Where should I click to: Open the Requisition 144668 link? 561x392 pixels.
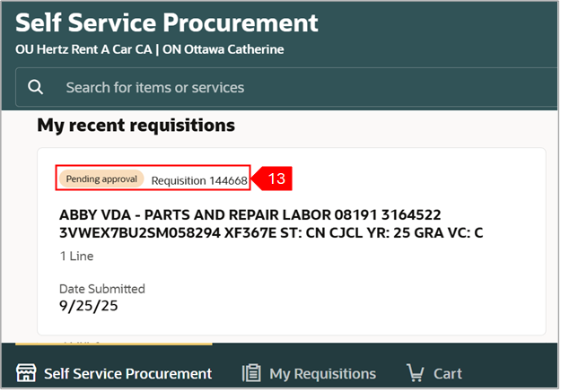[198, 180]
